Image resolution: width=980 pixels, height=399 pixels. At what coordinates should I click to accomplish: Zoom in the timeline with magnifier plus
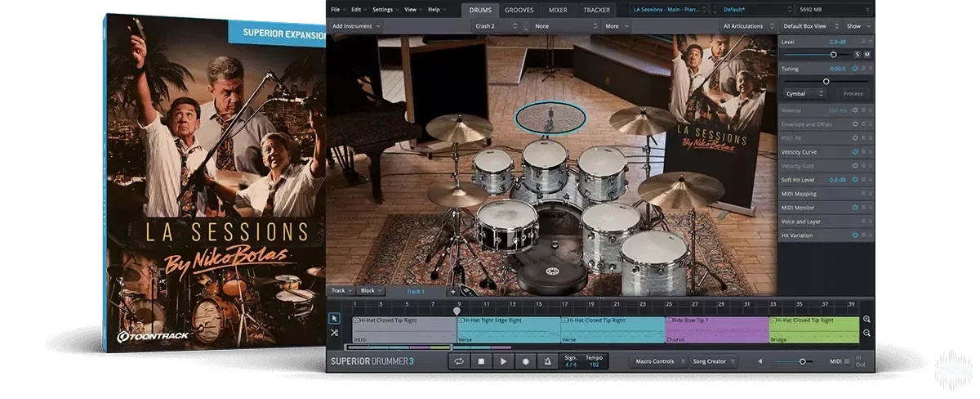tap(866, 320)
